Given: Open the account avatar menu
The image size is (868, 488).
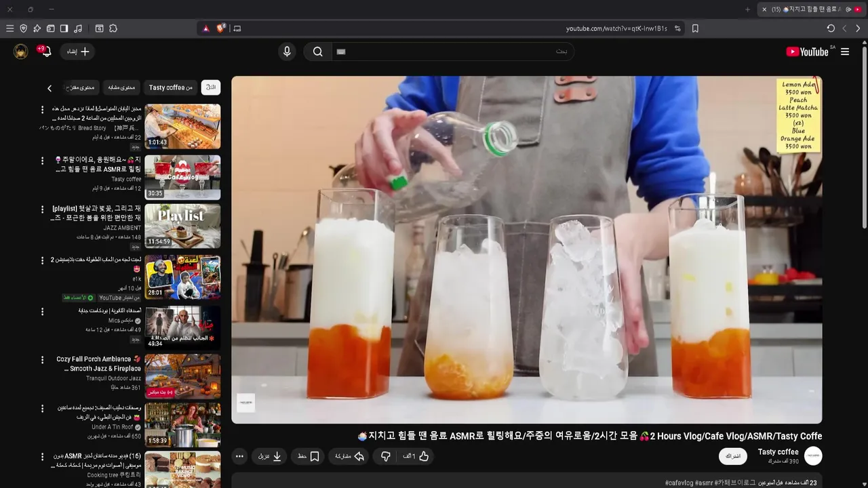Looking at the screenshot, I should [x=21, y=52].
